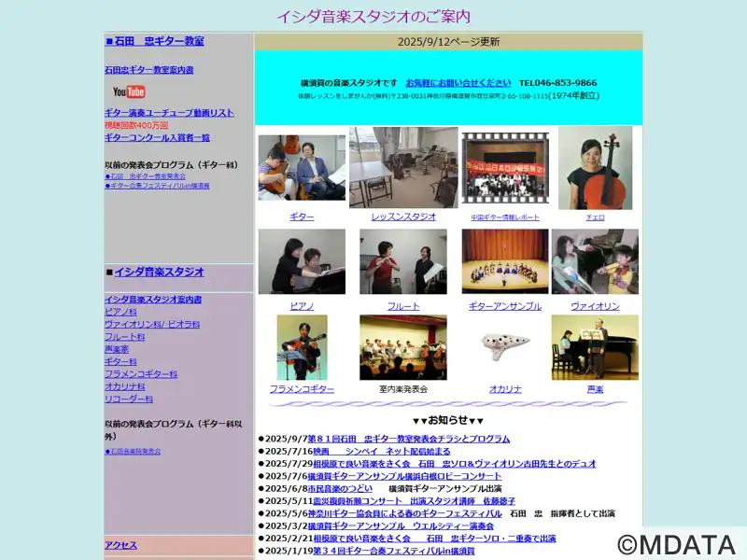747x560 pixels.
Task: Open the 声楽 caption link
Action: coord(595,389)
